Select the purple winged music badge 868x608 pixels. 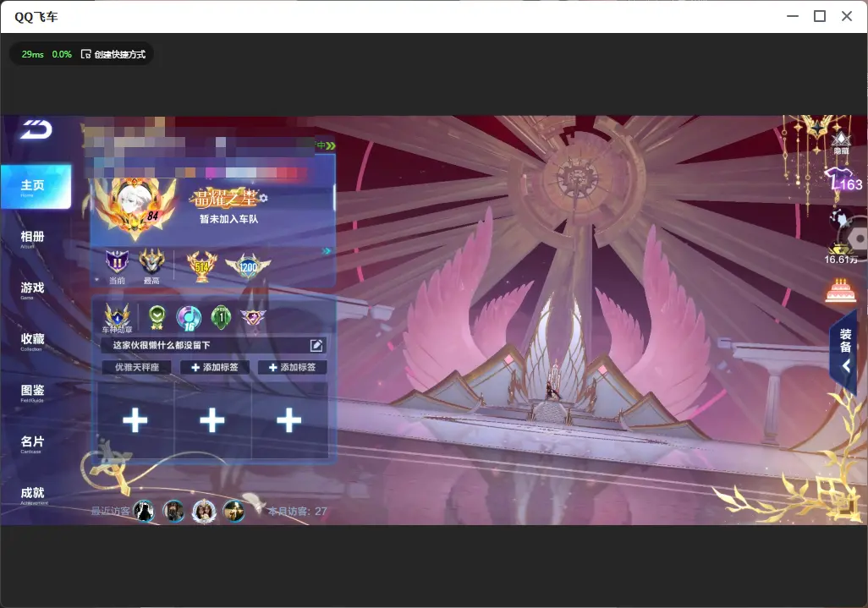[253, 317]
